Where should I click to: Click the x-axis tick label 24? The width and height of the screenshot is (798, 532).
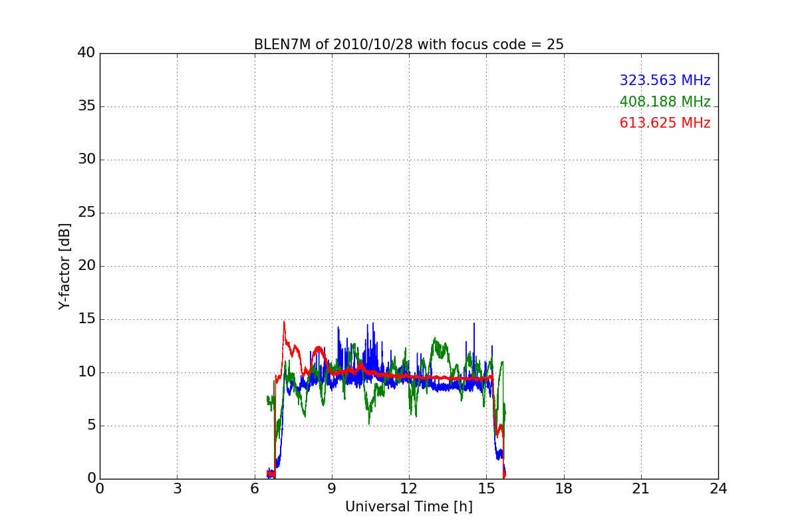tap(718, 489)
